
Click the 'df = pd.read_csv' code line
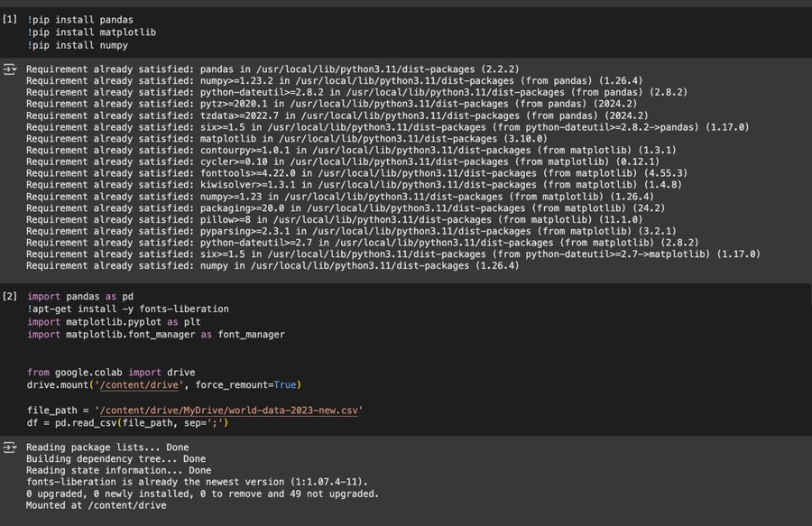pos(127,422)
